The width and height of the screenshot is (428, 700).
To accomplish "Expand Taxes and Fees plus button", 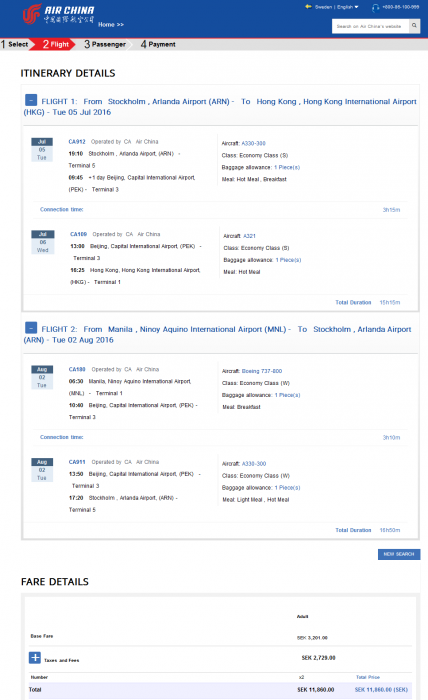I will 35,658.
